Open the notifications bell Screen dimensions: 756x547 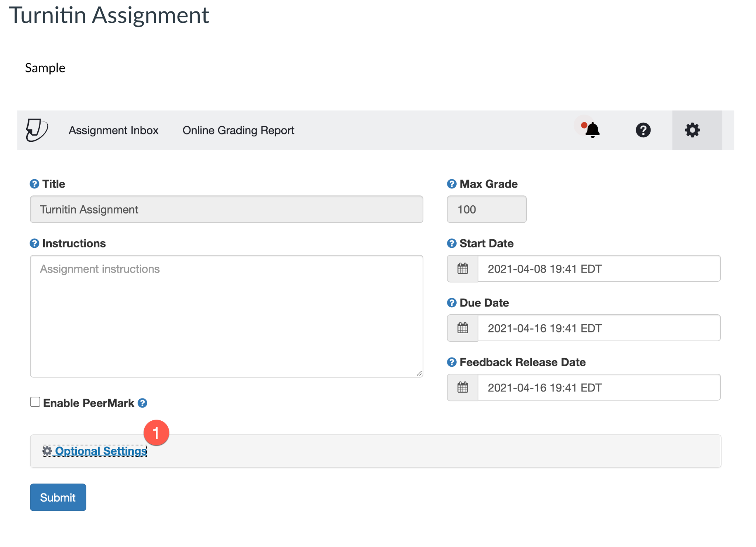tap(592, 130)
